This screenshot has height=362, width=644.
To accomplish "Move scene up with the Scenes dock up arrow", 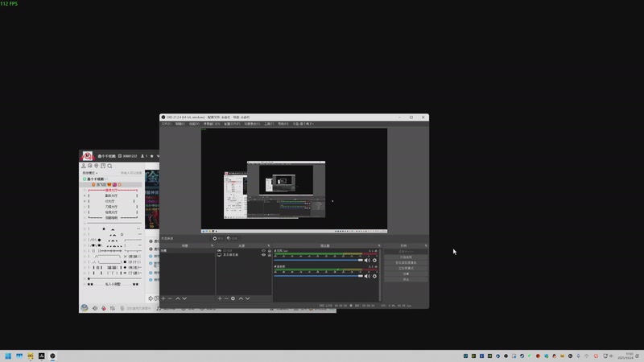I will (x=178, y=298).
